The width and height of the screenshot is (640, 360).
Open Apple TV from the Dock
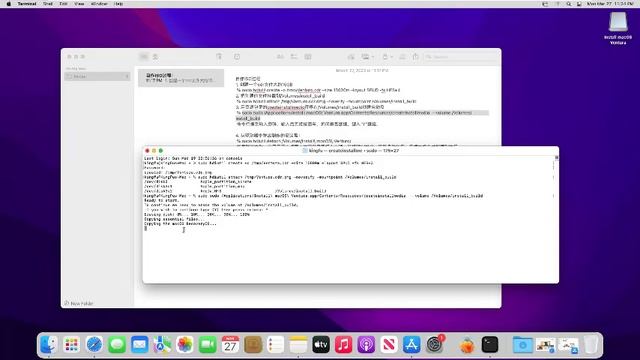(x=321, y=345)
